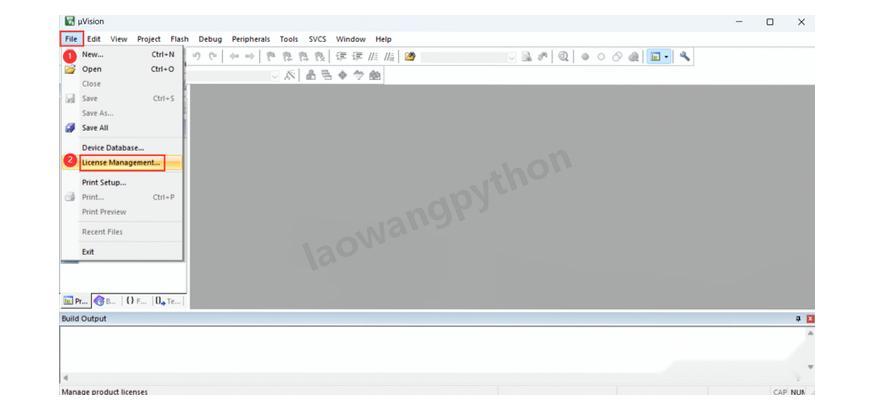Click the Clear All Bookmarks icon
Image resolution: width=875 pixels, height=411 pixels.
[319, 56]
